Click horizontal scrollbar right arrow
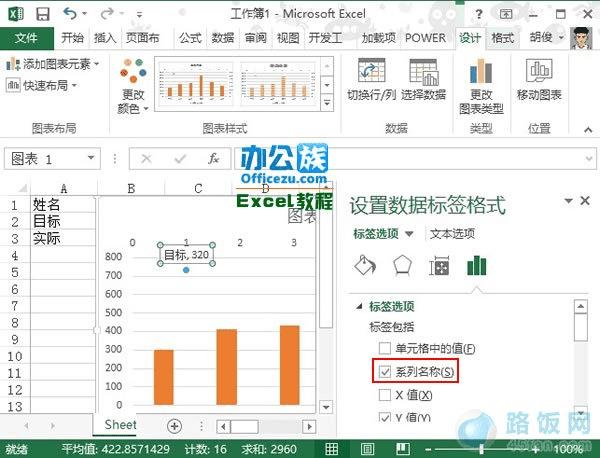 coord(309,426)
